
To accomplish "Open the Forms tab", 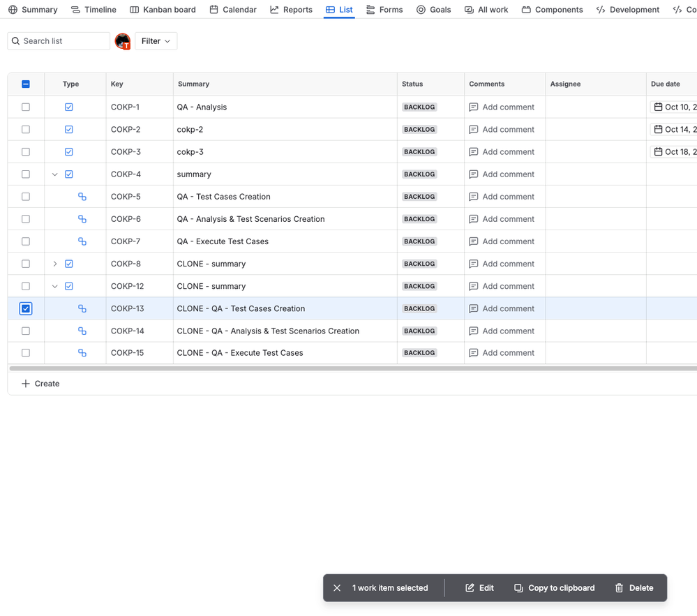I will pos(384,9).
